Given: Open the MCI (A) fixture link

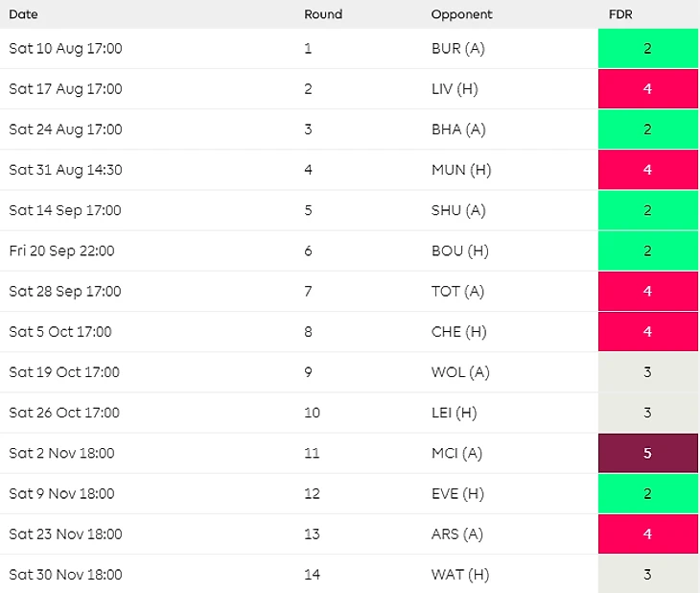Looking at the screenshot, I should pos(458,453).
